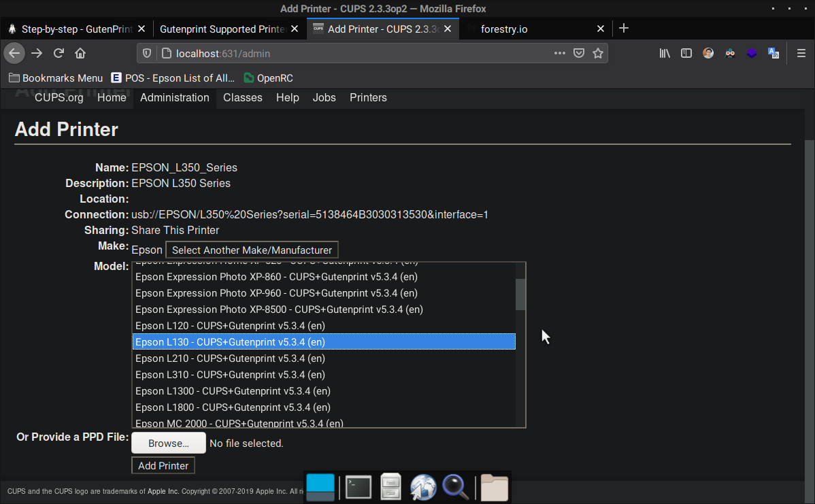The image size is (815, 504).
Task: Open the magnifier search dock icon
Action: [455, 488]
